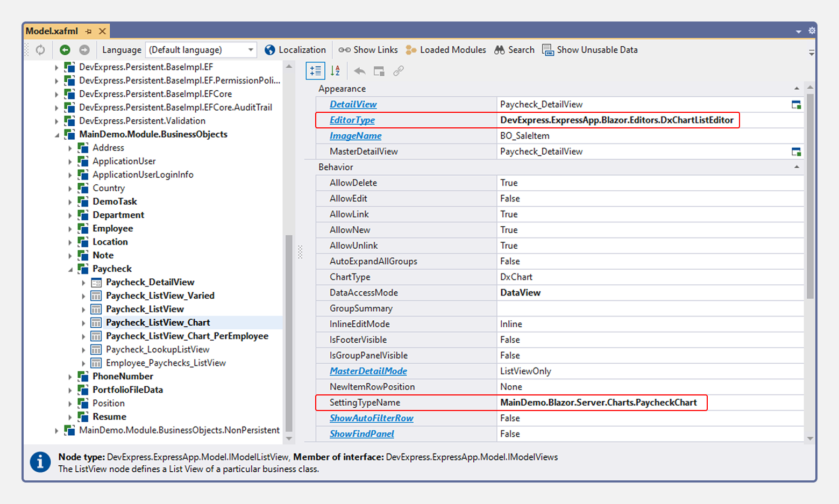Open Paycheck_DetailView using the row's preview icon
This screenshot has width=839, height=504.
pyautogui.click(x=797, y=104)
